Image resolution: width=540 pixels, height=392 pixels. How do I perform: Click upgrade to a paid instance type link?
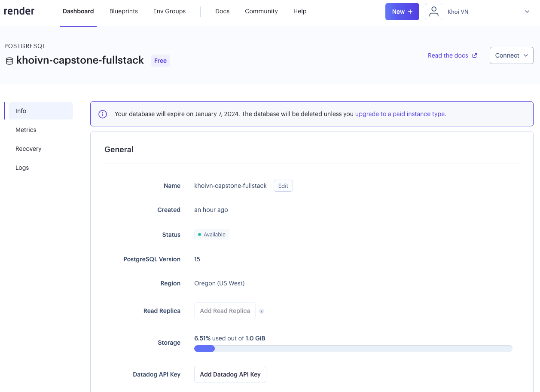(400, 114)
